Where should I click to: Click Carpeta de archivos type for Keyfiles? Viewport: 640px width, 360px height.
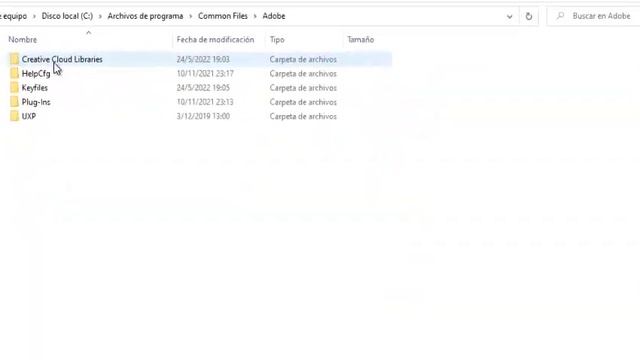click(303, 88)
